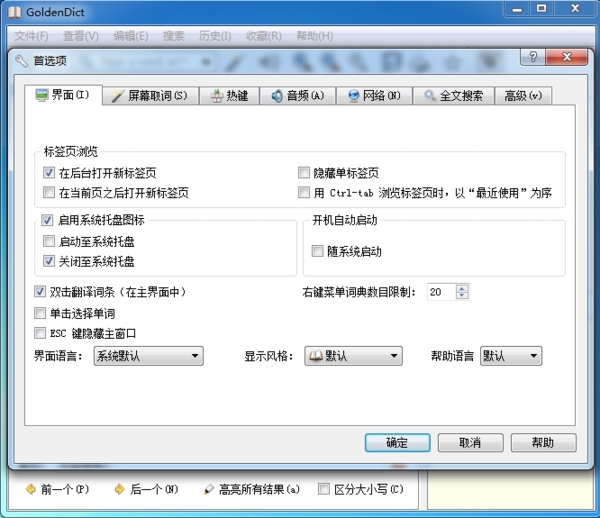Switch to the 全文搜索 tab
This screenshot has width=600, height=518.
click(x=453, y=96)
